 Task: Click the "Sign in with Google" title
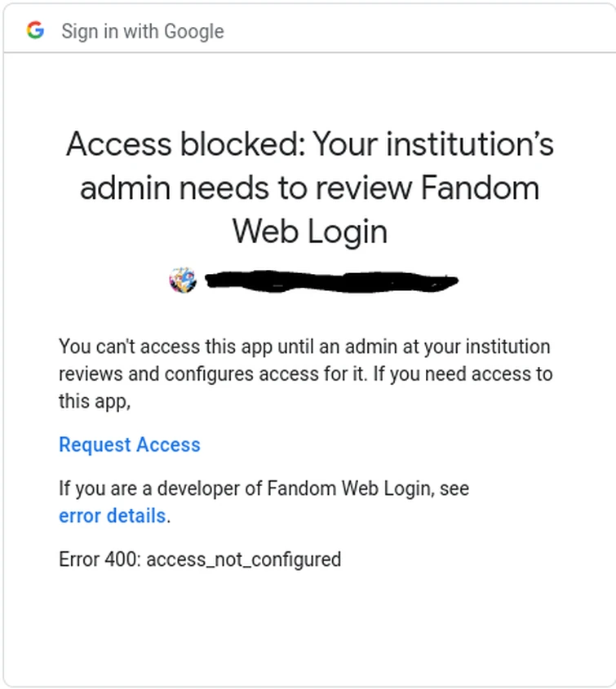pos(142,31)
